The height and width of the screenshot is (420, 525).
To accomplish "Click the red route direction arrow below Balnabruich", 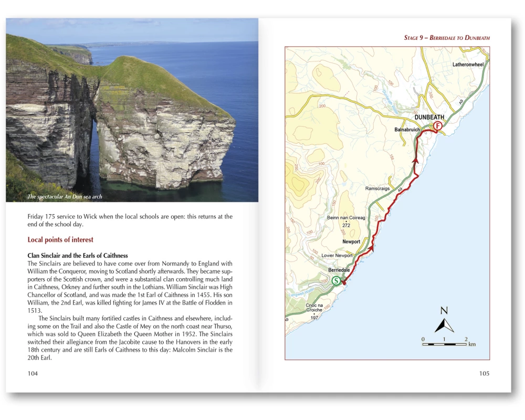I will click(x=415, y=160).
